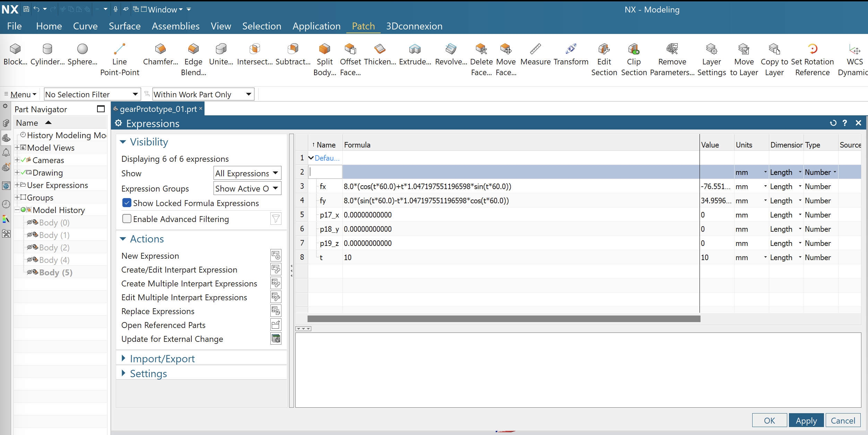Image resolution: width=868 pixels, height=435 pixels.
Task: Open the Assemblies ribbon tab
Action: (175, 26)
